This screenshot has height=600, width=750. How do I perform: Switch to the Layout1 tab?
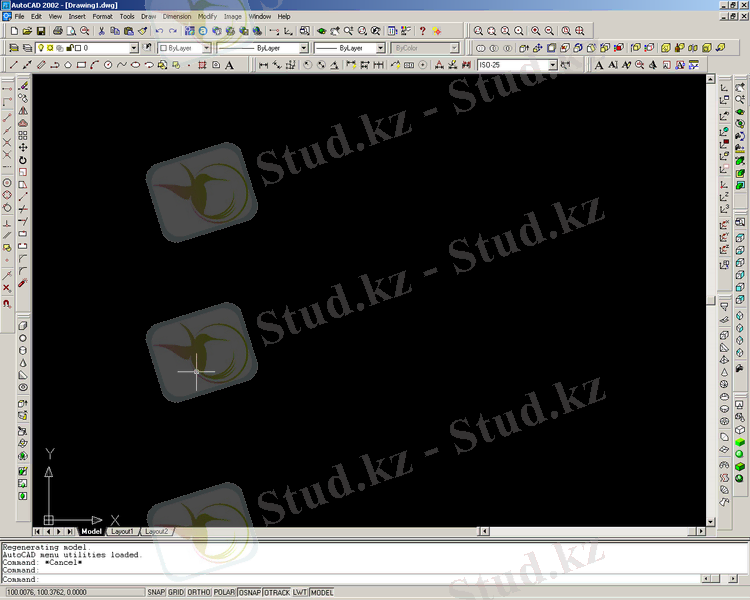pos(122,532)
